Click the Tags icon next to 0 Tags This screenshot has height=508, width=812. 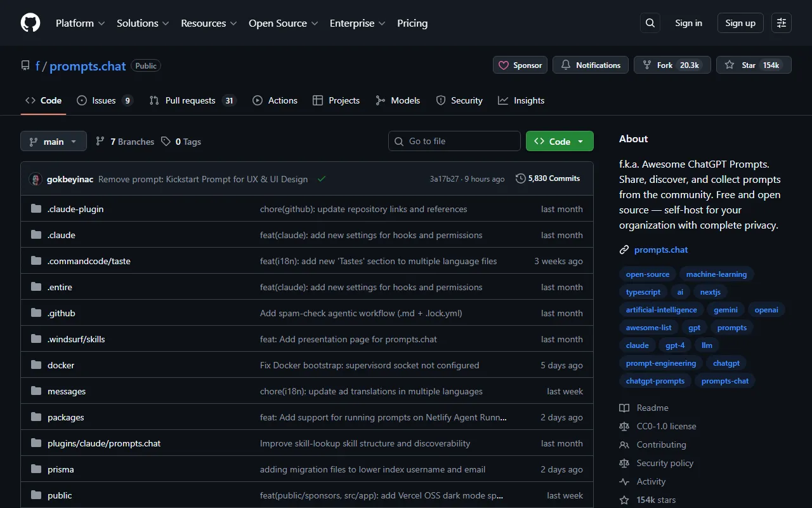(166, 142)
